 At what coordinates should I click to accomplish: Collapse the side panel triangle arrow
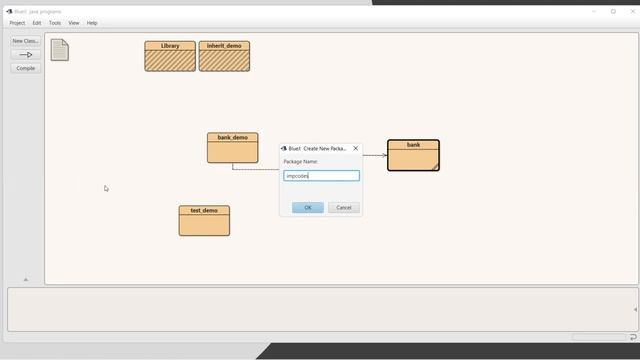point(26,280)
